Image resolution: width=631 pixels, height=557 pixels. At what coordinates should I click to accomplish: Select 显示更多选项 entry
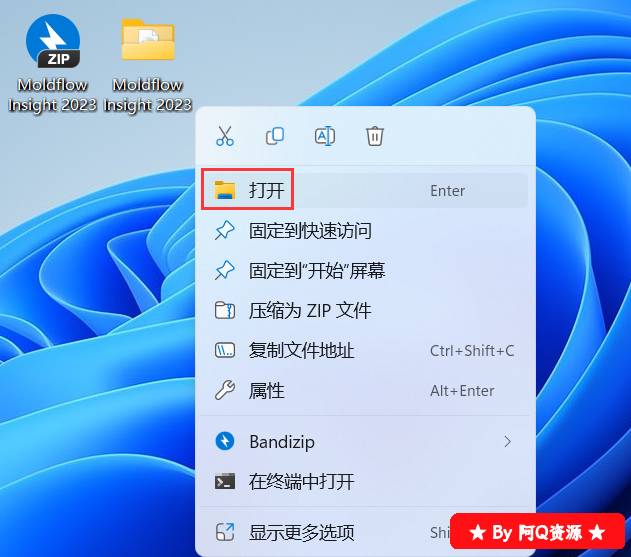tap(365, 532)
